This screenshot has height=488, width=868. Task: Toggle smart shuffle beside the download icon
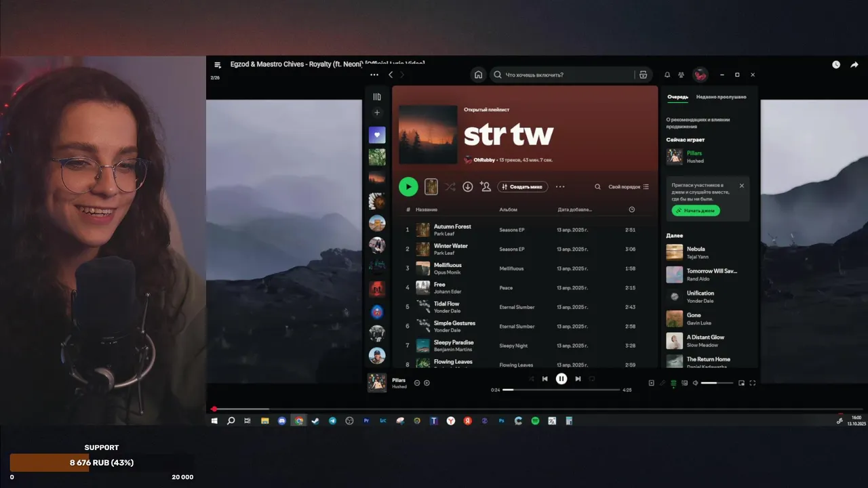click(450, 186)
